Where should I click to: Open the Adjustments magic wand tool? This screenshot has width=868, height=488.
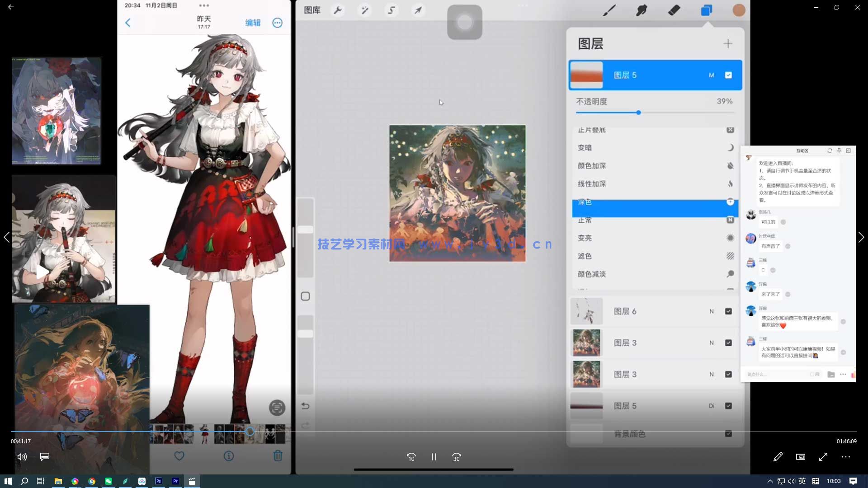(365, 10)
